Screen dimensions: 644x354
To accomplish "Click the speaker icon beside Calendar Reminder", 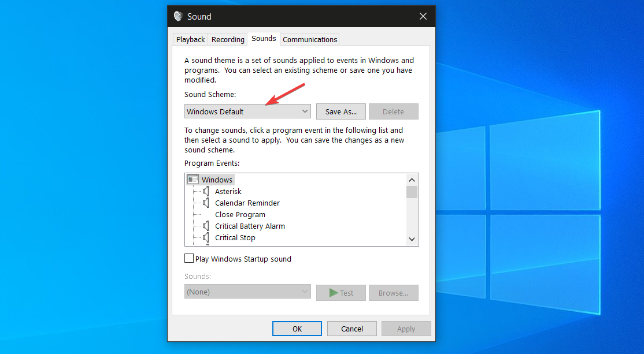I will tap(206, 203).
